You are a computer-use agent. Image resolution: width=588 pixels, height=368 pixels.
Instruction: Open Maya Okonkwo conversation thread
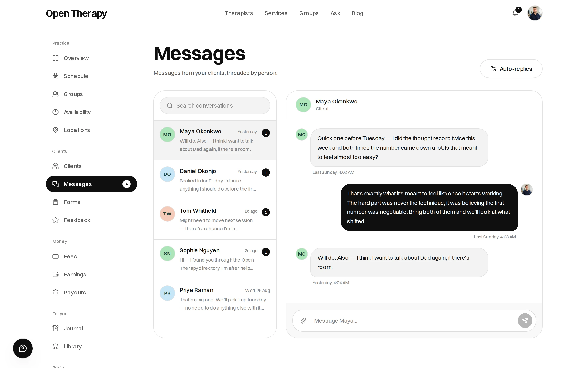pos(215,140)
